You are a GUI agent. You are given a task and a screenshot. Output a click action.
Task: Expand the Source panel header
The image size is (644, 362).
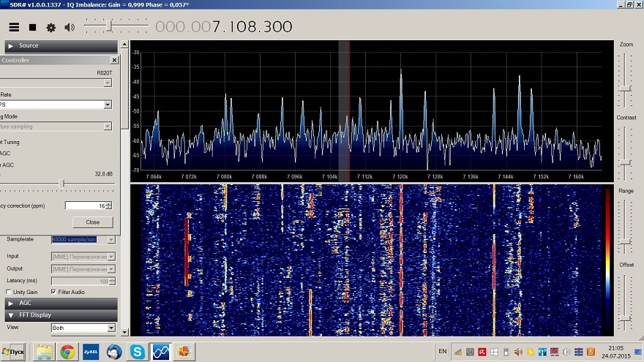[x=59, y=45]
